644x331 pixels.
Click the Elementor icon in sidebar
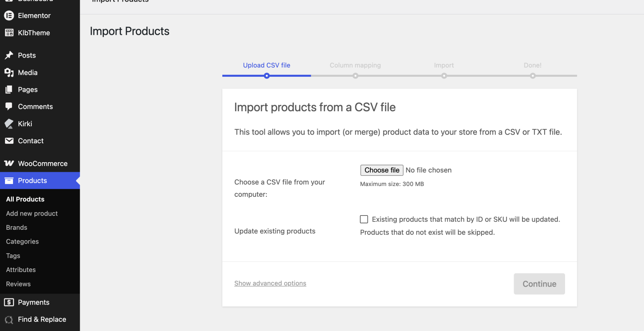pyautogui.click(x=9, y=15)
